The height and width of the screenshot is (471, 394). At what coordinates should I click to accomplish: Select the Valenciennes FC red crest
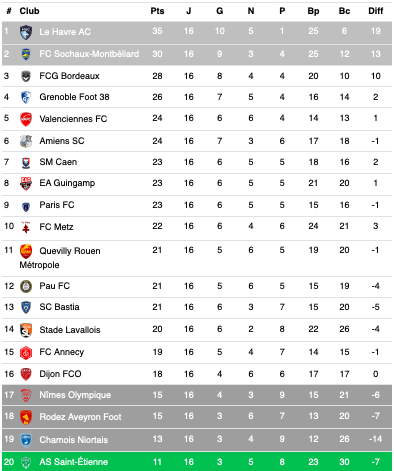click(26, 119)
